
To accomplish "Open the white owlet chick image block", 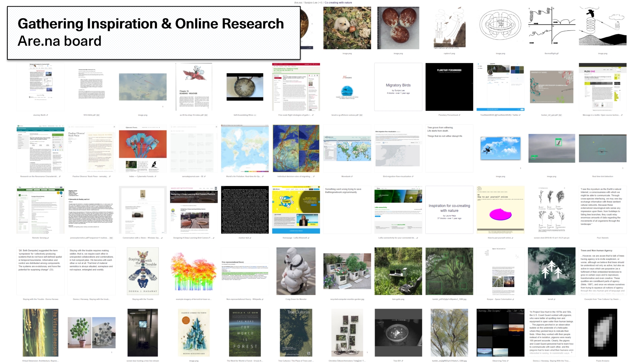I will pos(347,28).
